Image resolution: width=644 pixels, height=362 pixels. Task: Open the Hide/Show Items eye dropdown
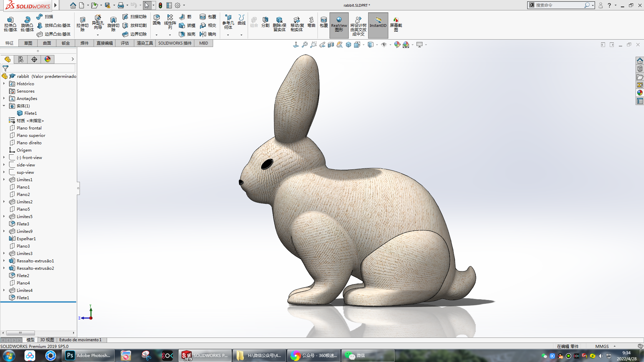click(390, 45)
